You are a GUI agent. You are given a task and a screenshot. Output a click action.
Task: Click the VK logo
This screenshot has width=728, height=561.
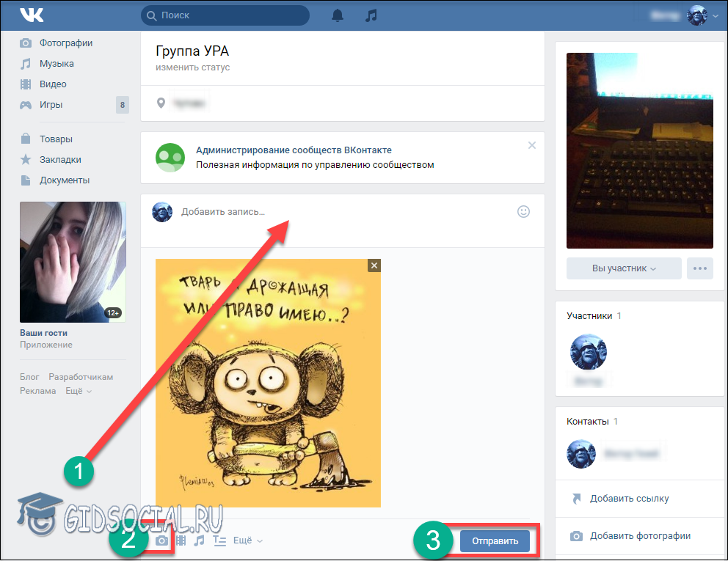point(32,15)
